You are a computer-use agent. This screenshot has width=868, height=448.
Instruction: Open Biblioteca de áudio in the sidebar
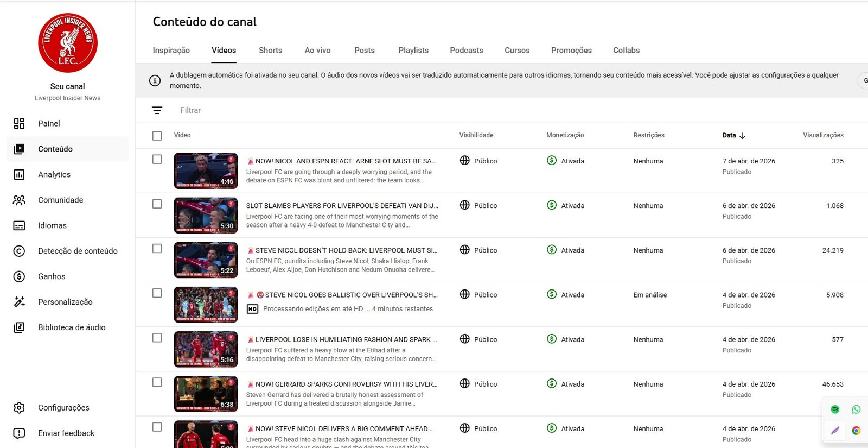click(67, 328)
